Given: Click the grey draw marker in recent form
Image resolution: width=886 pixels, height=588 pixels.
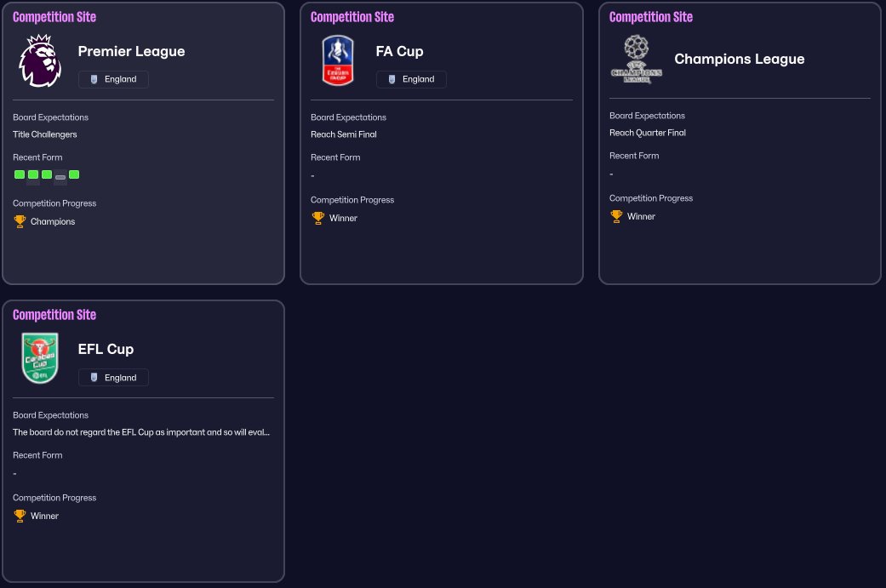Looking at the screenshot, I should point(60,177).
